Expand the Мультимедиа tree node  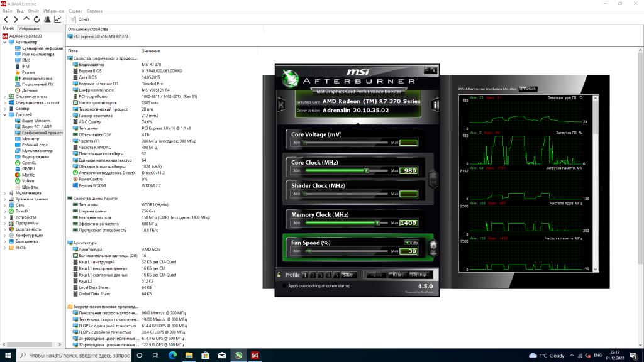(5, 193)
